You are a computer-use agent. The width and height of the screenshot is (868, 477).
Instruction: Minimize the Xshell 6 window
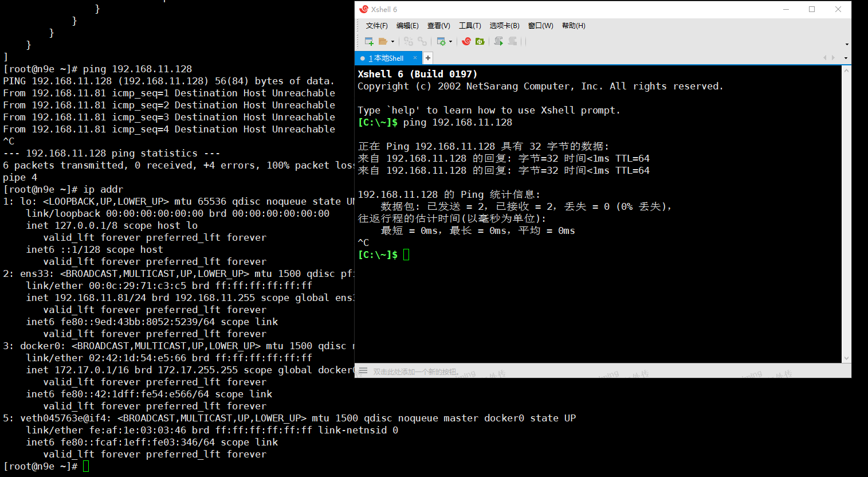click(786, 9)
